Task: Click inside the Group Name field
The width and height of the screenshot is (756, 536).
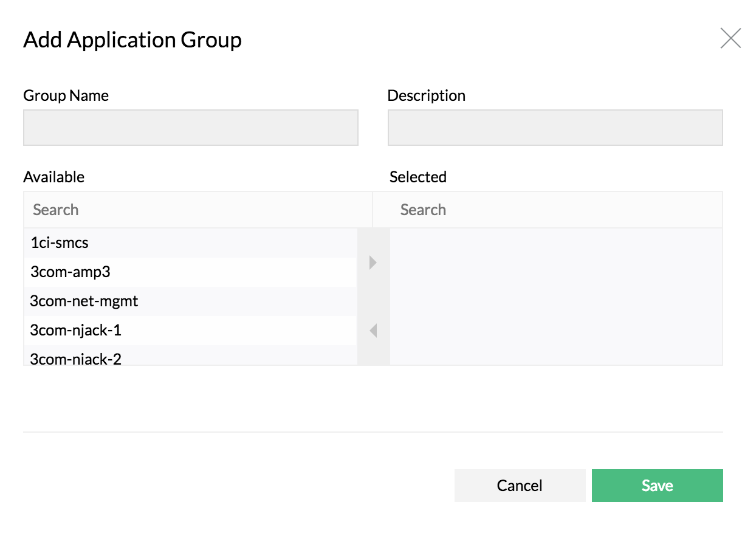Action: click(x=190, y=128)
